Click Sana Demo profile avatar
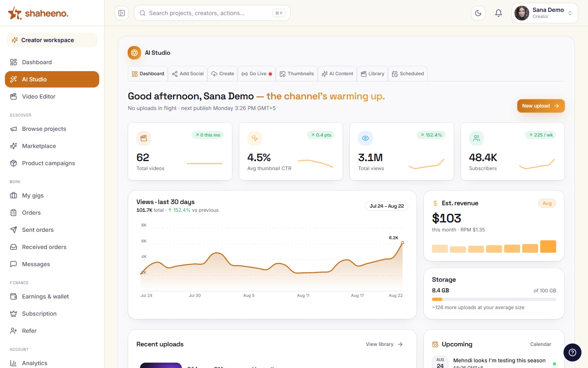Viewport: 588px width, 368px height. click(x=522, y=13)
